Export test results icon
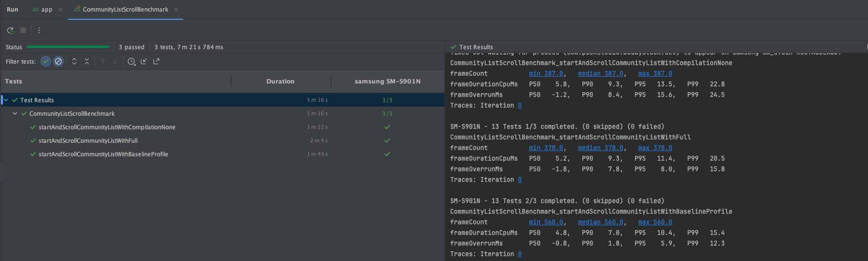Viewport: 868px width, 261px height. tap(156, 61)
